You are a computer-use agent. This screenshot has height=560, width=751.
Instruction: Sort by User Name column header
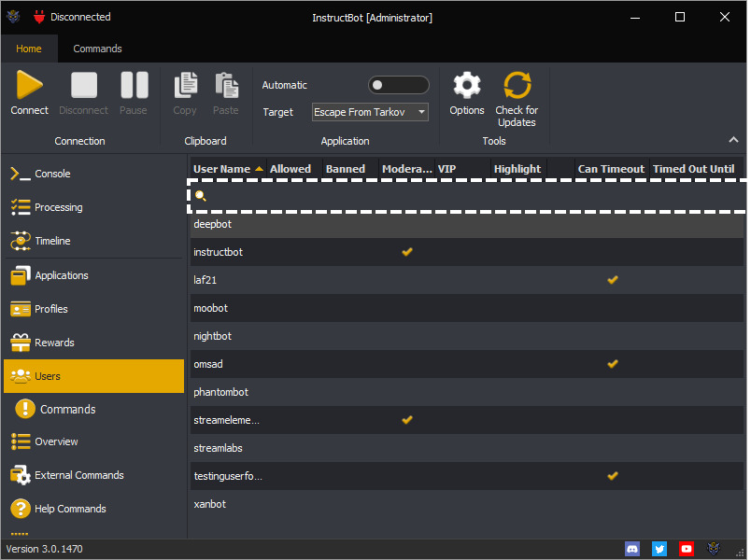coord(228,169)
